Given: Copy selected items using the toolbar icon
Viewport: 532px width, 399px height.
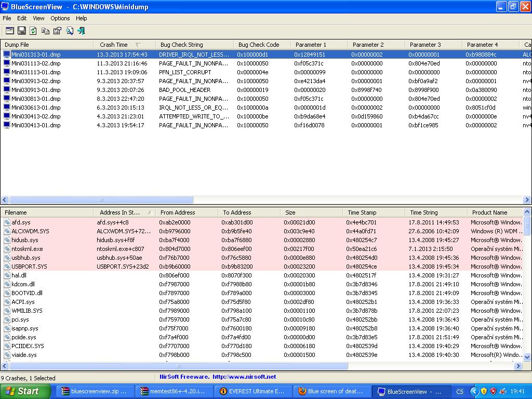Looking at the screenshot, I should point(45,31).
